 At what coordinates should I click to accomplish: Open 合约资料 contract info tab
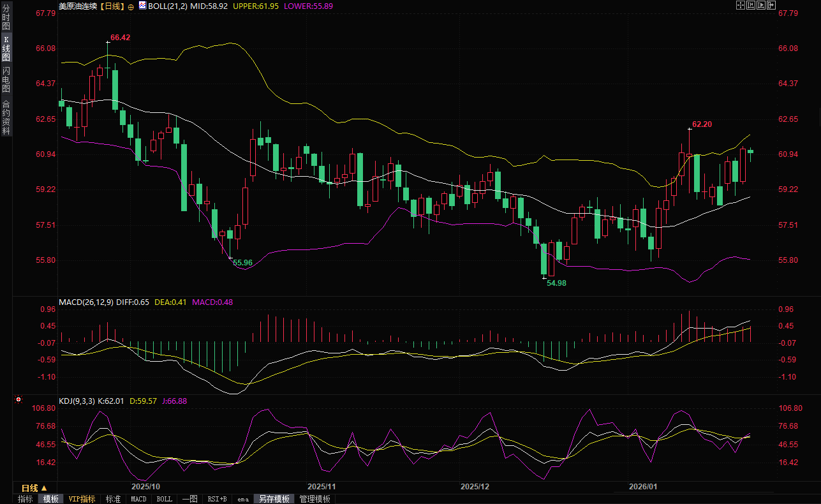[x=6, y=117]
